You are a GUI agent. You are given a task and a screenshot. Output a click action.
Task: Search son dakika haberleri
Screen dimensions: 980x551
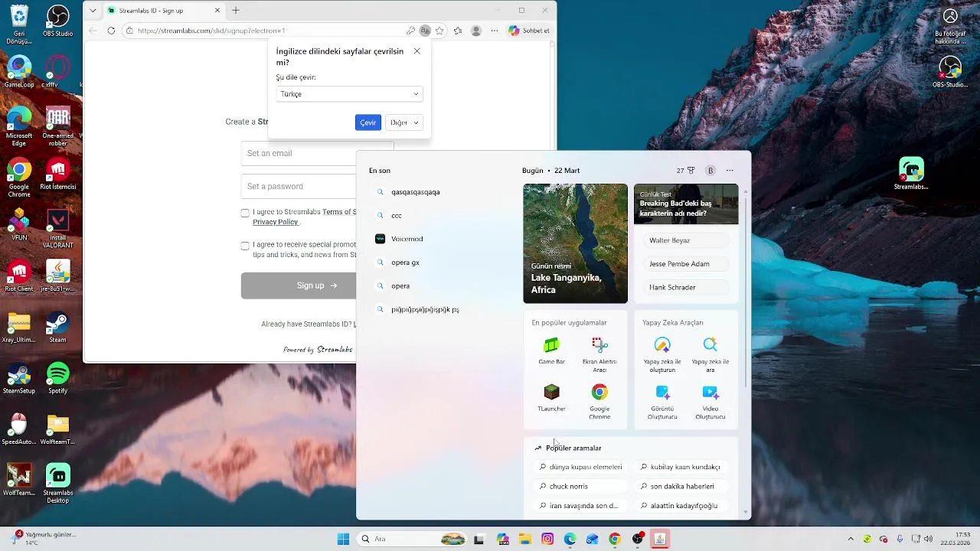(x=681, y=486)
